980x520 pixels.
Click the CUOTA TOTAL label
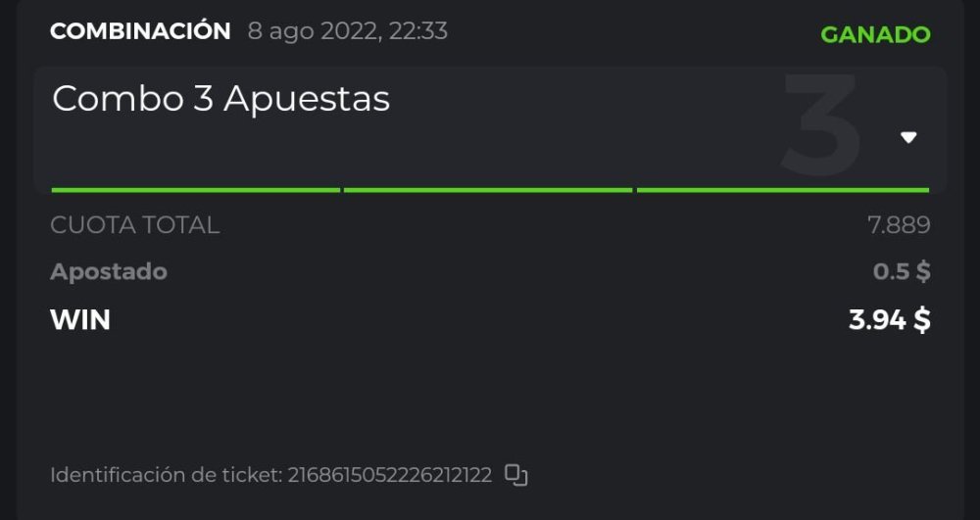click(134, 225)
